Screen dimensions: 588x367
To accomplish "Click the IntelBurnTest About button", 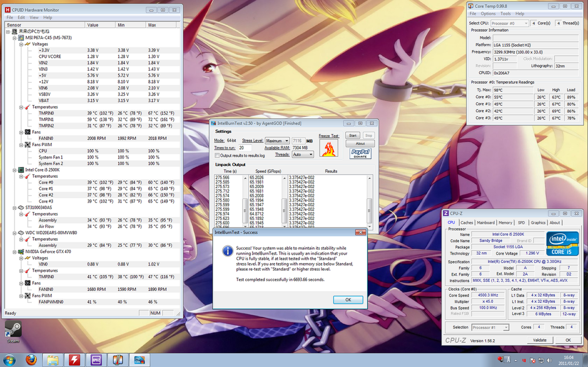I will click(x=360, y=143).
